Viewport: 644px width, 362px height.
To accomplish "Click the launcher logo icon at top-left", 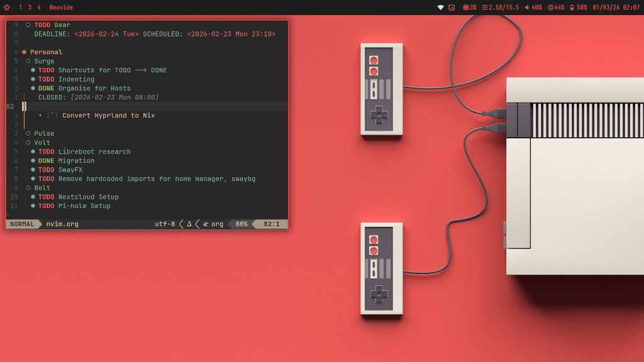I will (7, 8).
